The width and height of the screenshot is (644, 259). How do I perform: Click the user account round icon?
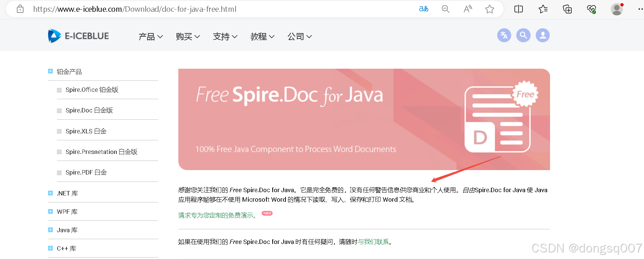click(x=543, y=35)
